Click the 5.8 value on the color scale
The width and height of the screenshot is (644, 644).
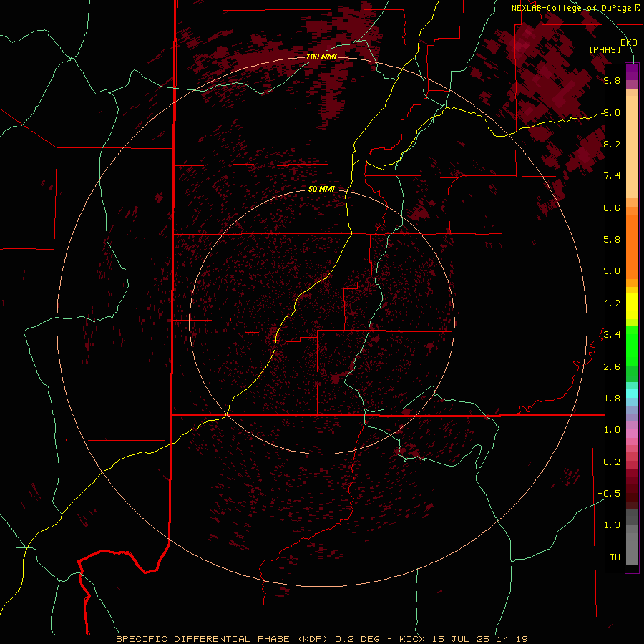click(612, 239)
